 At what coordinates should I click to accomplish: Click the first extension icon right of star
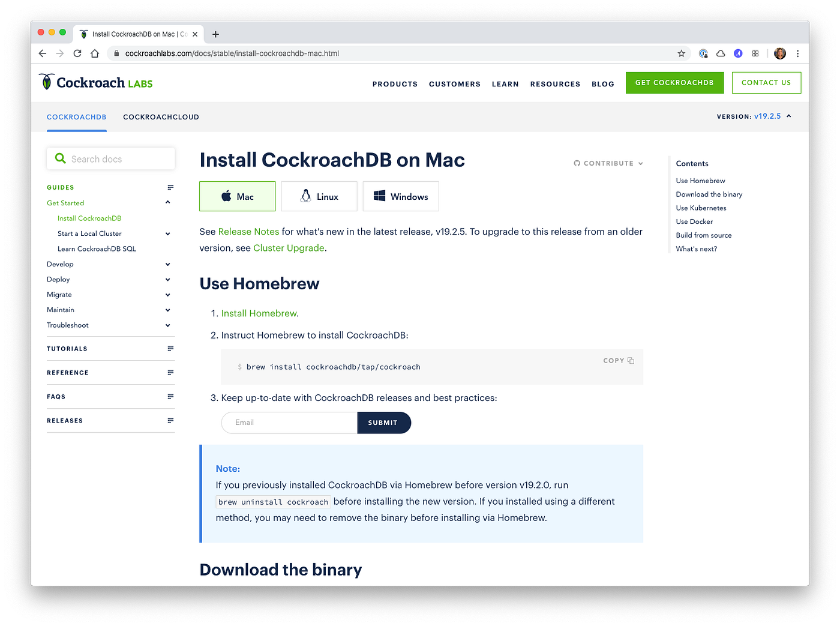click(703, 53)
